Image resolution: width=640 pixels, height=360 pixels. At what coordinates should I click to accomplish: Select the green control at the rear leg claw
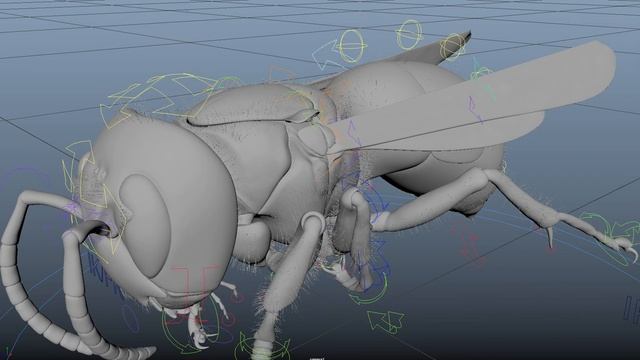610,239
